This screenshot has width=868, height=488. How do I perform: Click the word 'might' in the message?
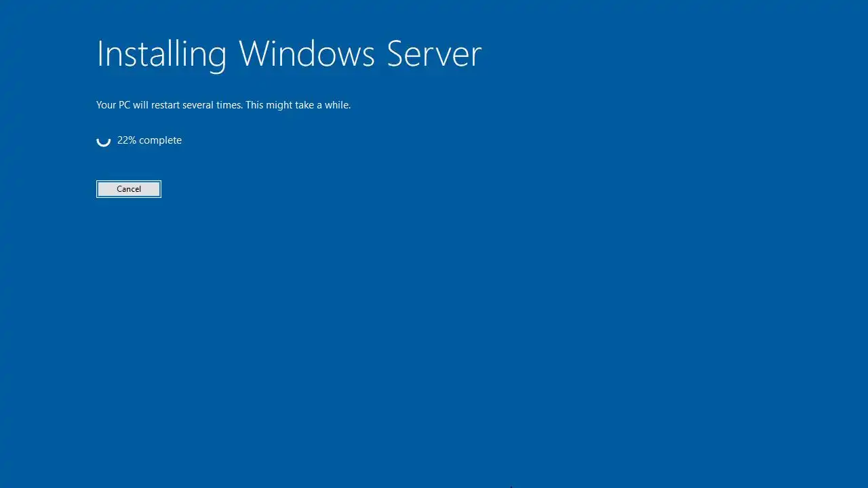click(x=279, y=105)
